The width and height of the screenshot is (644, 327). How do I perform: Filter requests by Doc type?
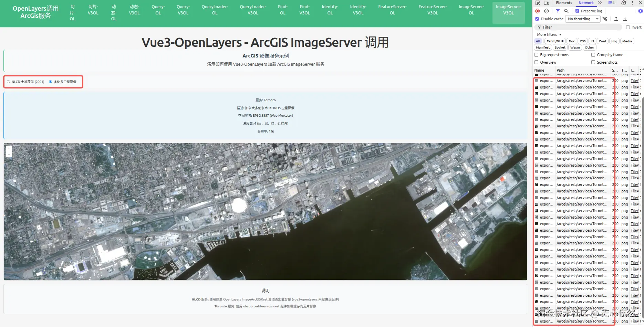pyautogui.click(x=572, y=41)
